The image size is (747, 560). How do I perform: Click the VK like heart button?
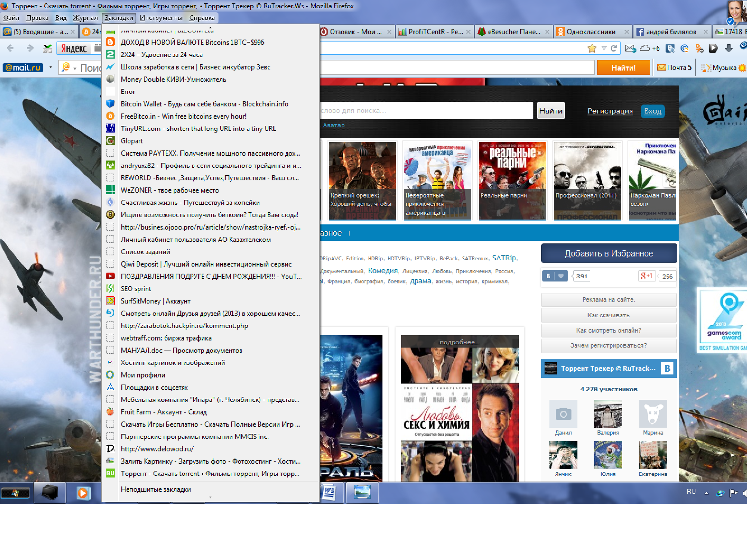[555, 276]
